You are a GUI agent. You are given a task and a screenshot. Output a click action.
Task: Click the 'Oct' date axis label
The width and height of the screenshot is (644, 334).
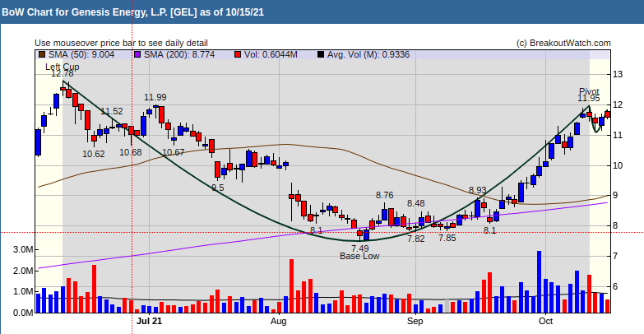tap(545, 321)
